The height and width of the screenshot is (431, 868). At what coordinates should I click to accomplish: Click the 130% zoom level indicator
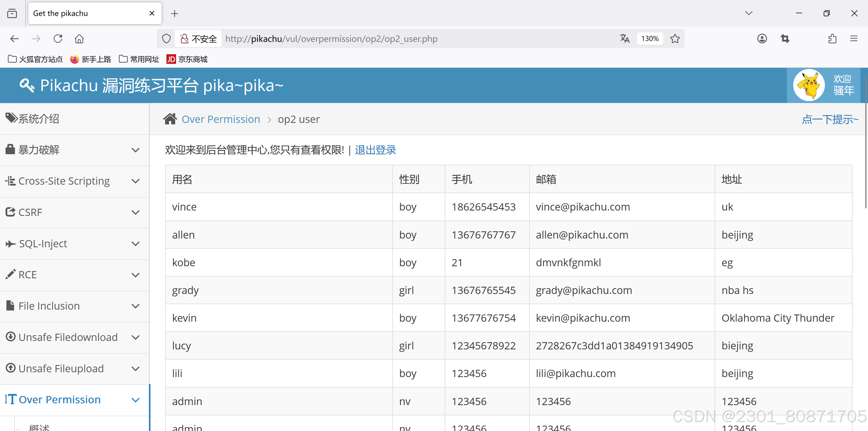pos(649,39)
